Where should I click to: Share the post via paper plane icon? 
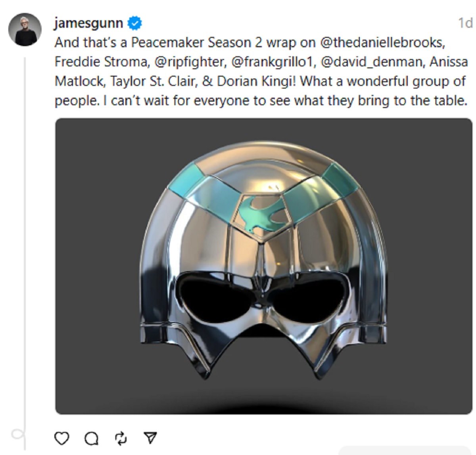pyautogui.click(x=150, y=438)
